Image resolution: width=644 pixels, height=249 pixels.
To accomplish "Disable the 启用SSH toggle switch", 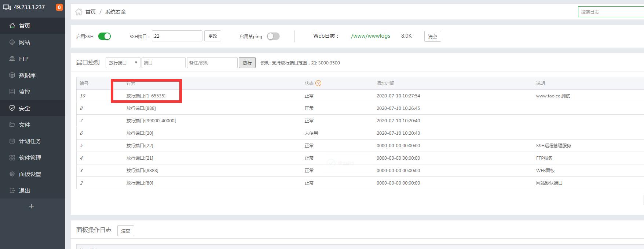I will tap(105, 36).
